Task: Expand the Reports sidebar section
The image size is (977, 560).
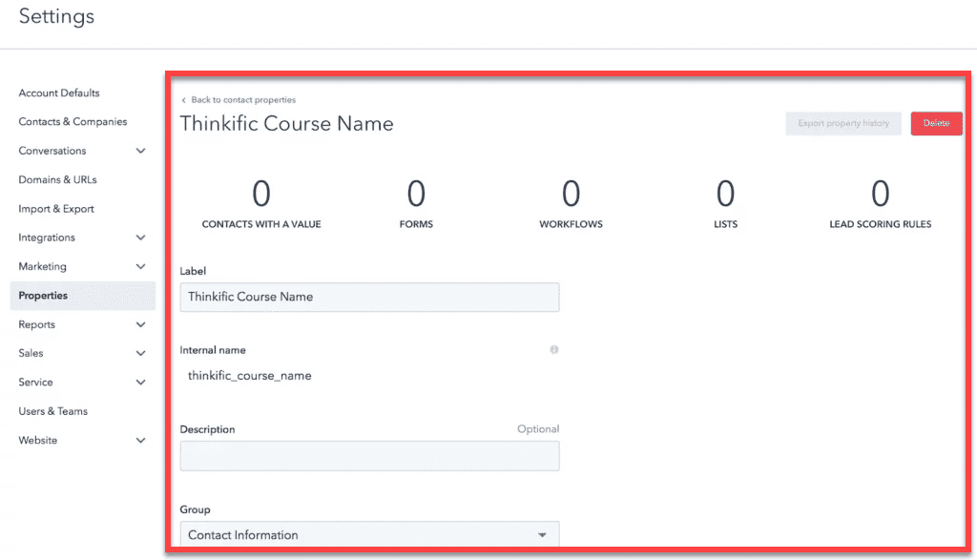Action: tap(141, 324)
